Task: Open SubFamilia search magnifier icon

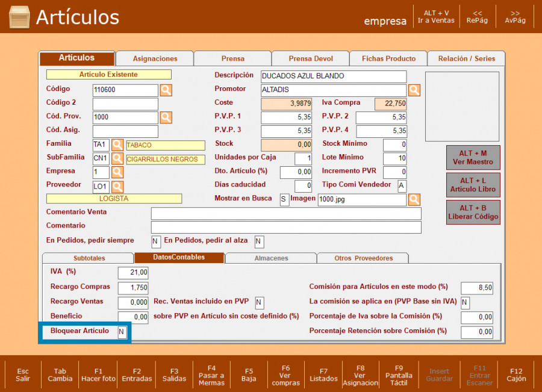Action: [x=117, y=159]
